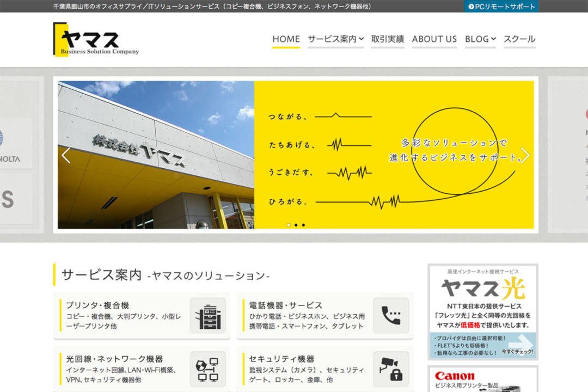Open the 取引実績 menu item
The height and width of the screenshot is (392, 588).
pyautogui.click(x=388, y=39)
